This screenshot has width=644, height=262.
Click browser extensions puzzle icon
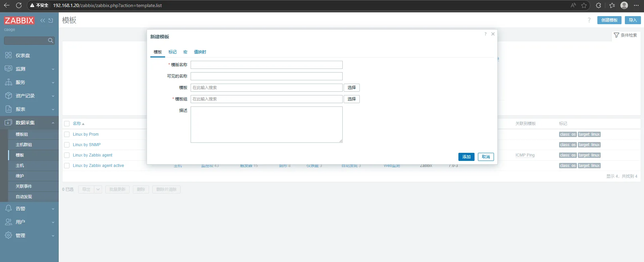(598, 5)
